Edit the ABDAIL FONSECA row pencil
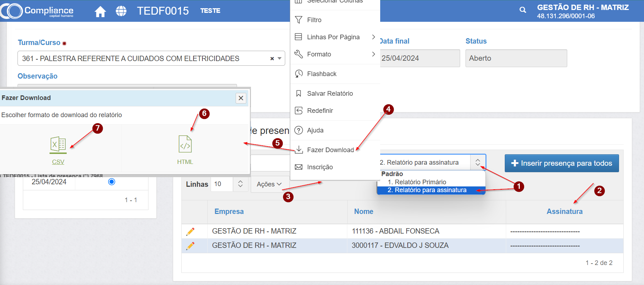 point(191,231)
